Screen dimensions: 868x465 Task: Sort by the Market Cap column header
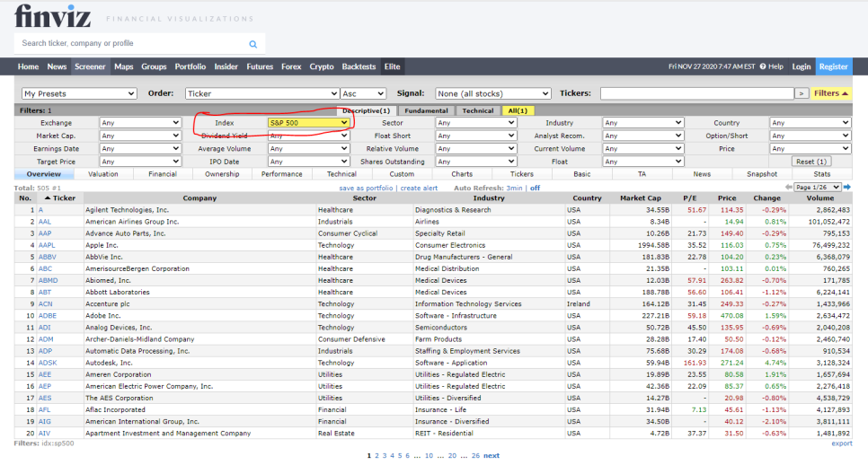(640, 198)
